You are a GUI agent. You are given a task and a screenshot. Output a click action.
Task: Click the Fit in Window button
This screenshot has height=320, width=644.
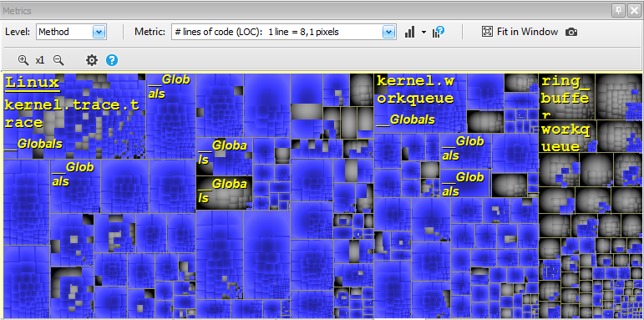tap(520, 32)
